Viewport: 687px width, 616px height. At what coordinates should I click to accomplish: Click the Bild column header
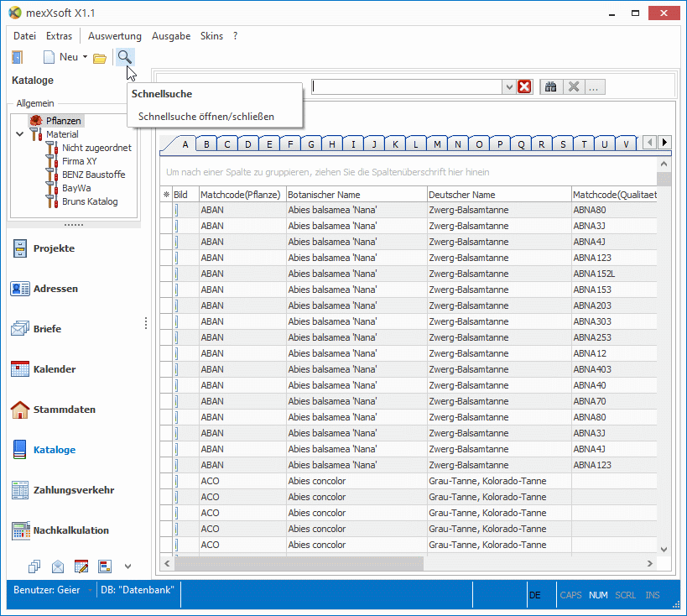click(x=185, y=195)
